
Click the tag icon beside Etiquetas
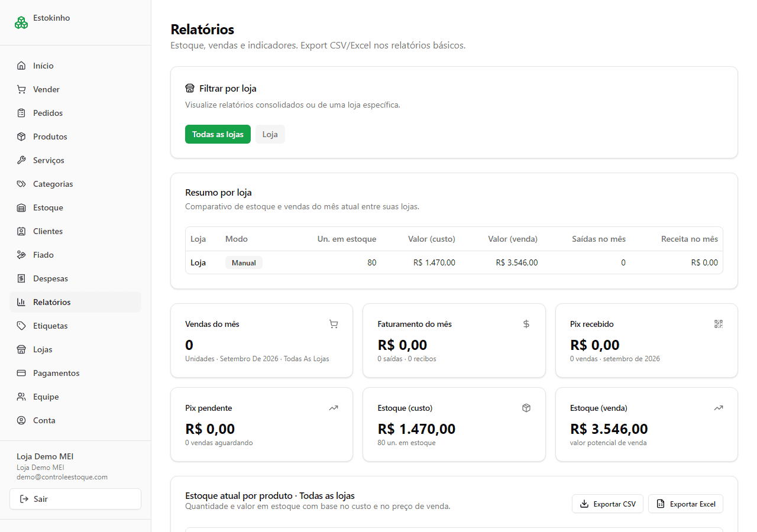(21, 326)
